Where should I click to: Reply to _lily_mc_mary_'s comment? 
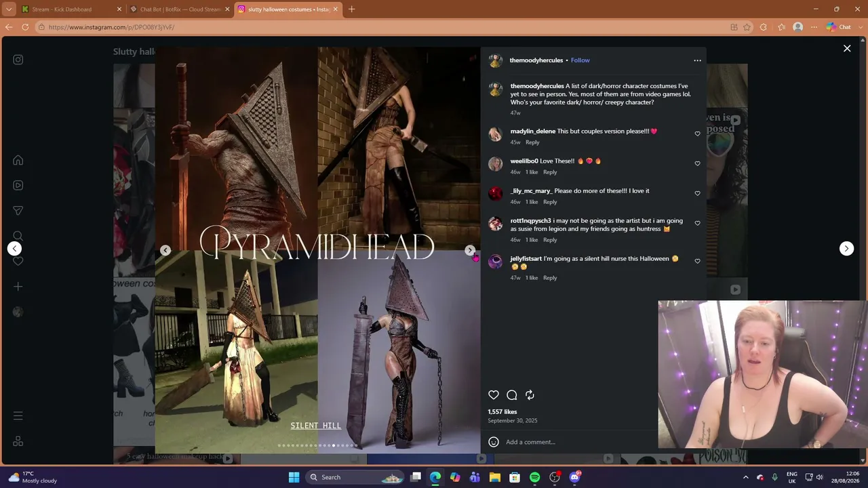(550, 202)
